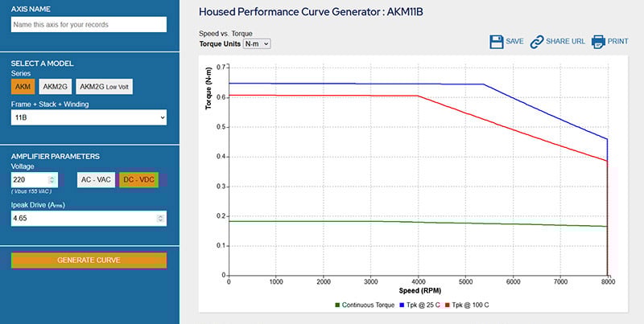The image size is (644, 324).
Task: Click the SHARE URL text label
Action: 566,42
